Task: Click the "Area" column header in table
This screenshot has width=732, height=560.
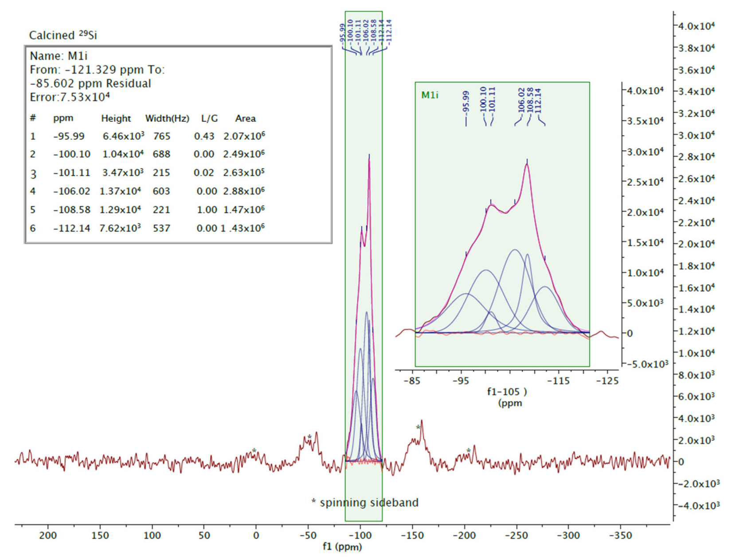Action: tap(245, 118)
